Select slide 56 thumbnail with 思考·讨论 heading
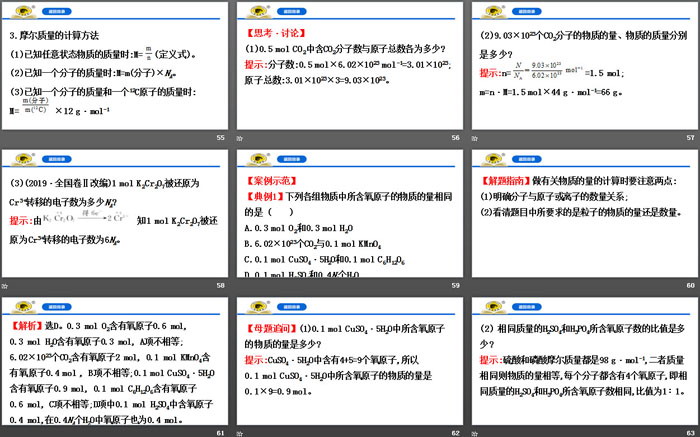700x437 pixels. coord(350,66)
